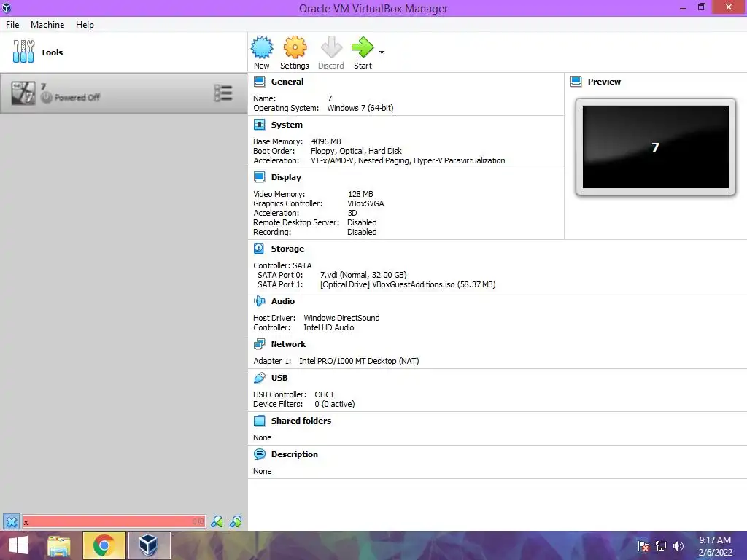Click the Display section icon
Image resolution: width=747 pixels, height=560 pixels.
[259, 177]
